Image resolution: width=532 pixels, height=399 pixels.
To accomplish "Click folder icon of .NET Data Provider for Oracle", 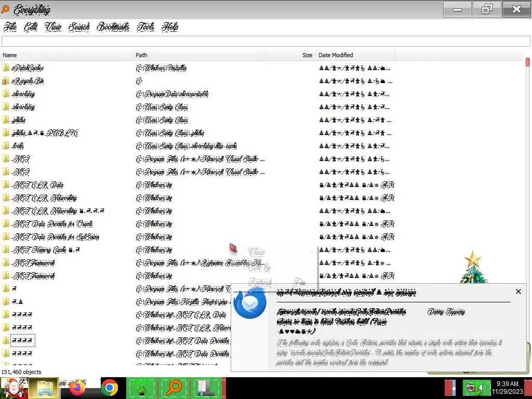I will 6,224.
